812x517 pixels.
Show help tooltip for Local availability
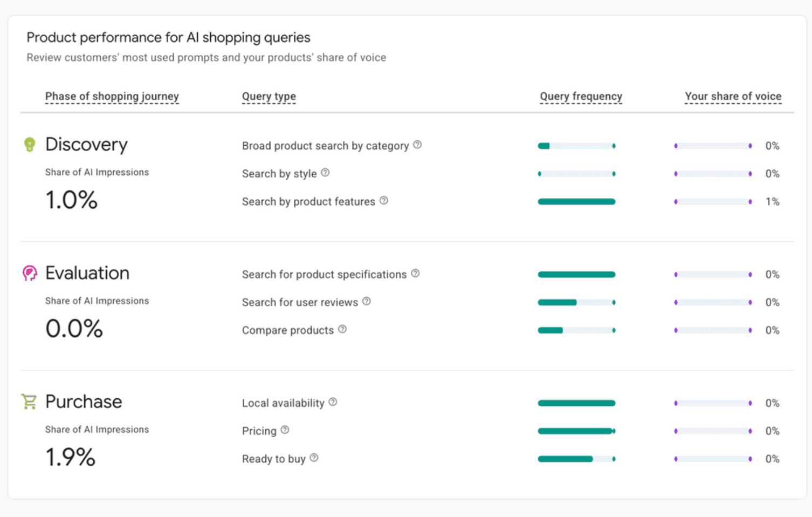[x=333, y=402]
